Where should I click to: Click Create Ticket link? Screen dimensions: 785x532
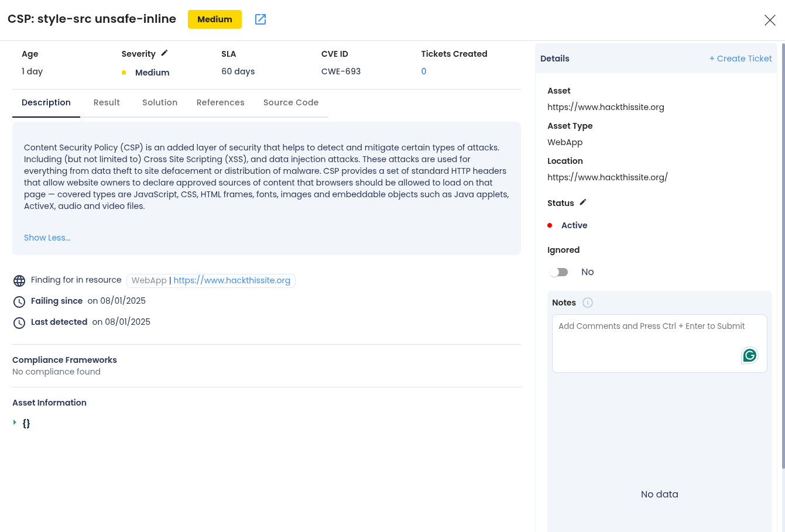point(741,59)
